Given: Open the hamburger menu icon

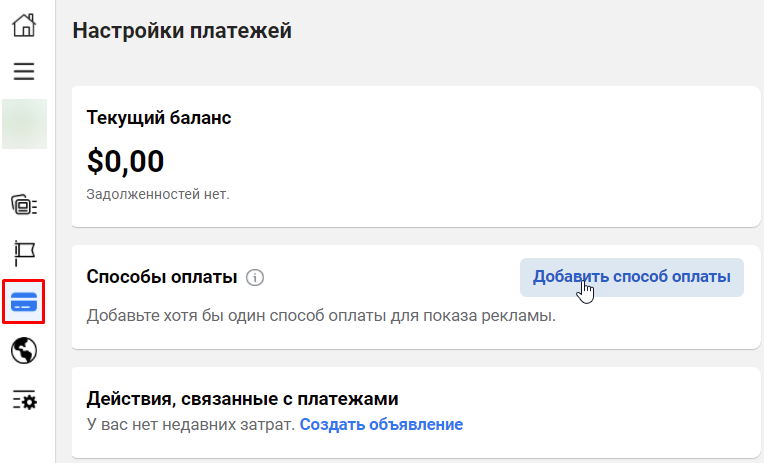Looking at the screenshot, I should pyautogui.click(x=24, y=71).
